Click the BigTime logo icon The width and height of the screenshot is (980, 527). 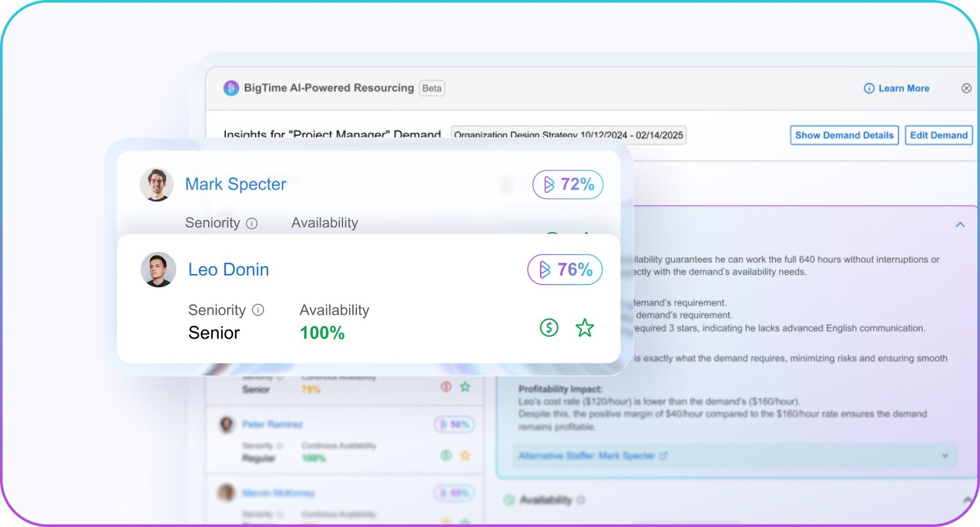pyautogui.click(x=231, y=88)
